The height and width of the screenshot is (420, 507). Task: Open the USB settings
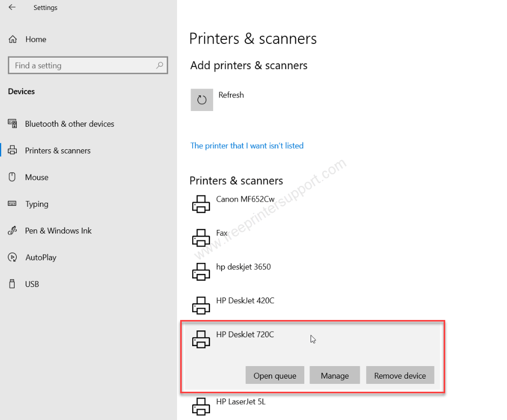(x=32, y=284)
